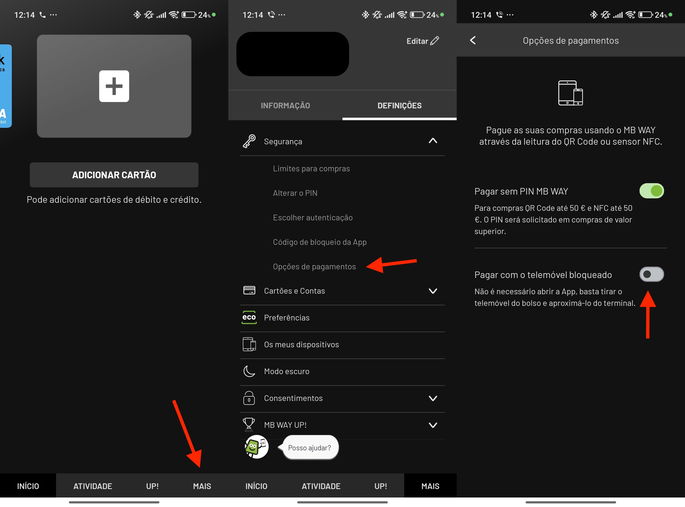Enable Pagar com o telemóvel bloqueado
The image size is (685, 507).
tap(651, 274)
